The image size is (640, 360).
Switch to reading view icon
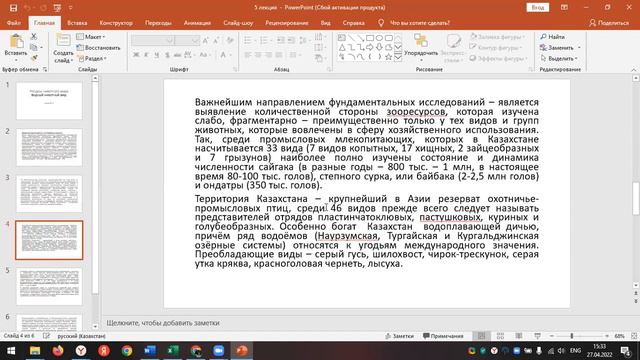pyautogui.click(x=519, y=336)
